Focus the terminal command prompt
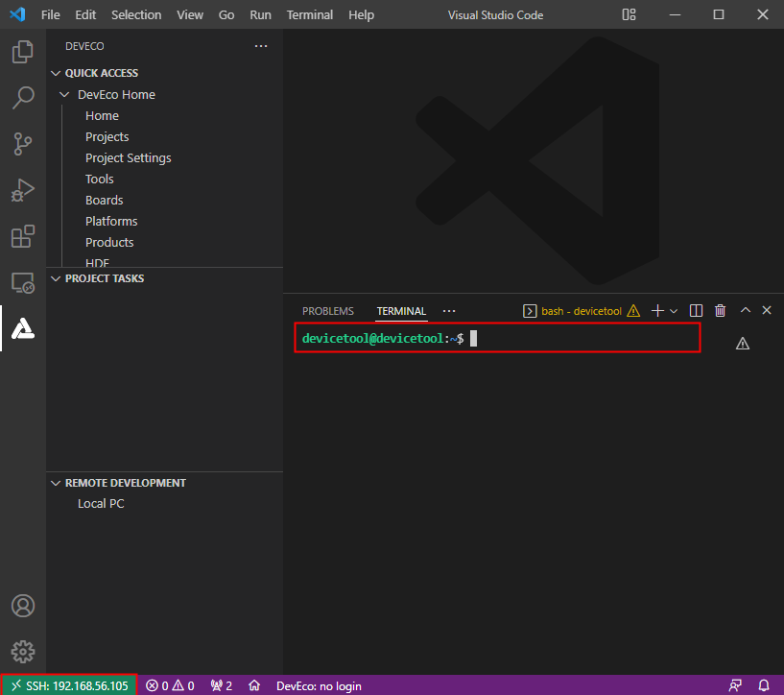 pyautogui.click(x=497, y=339)
